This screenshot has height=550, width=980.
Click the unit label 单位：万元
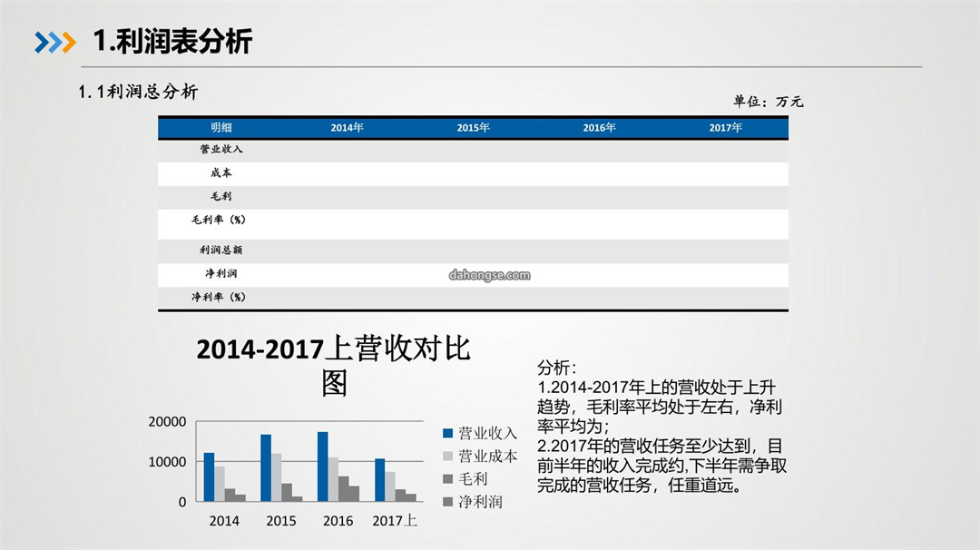click(769, 102)
